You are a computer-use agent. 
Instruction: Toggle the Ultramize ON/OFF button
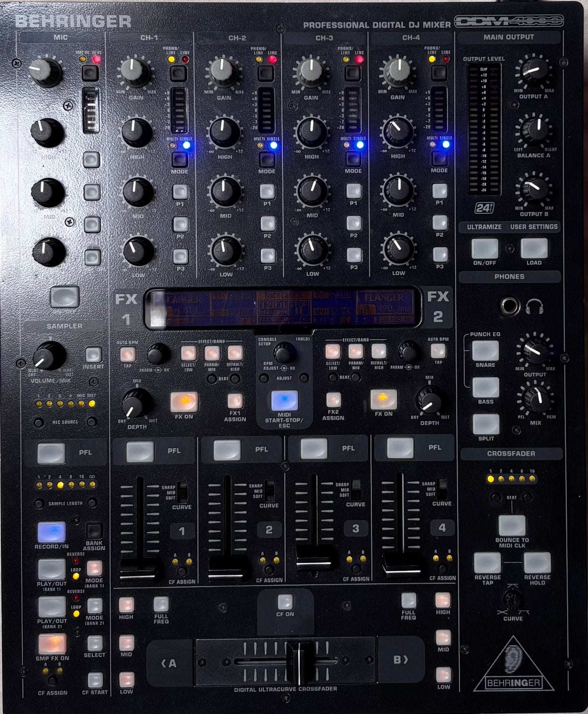pyautogui.click(x=485, y=249)
